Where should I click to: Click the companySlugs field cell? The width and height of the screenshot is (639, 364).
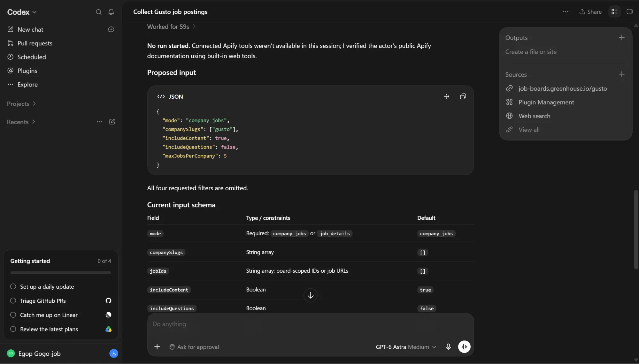[x=166, y=253]
